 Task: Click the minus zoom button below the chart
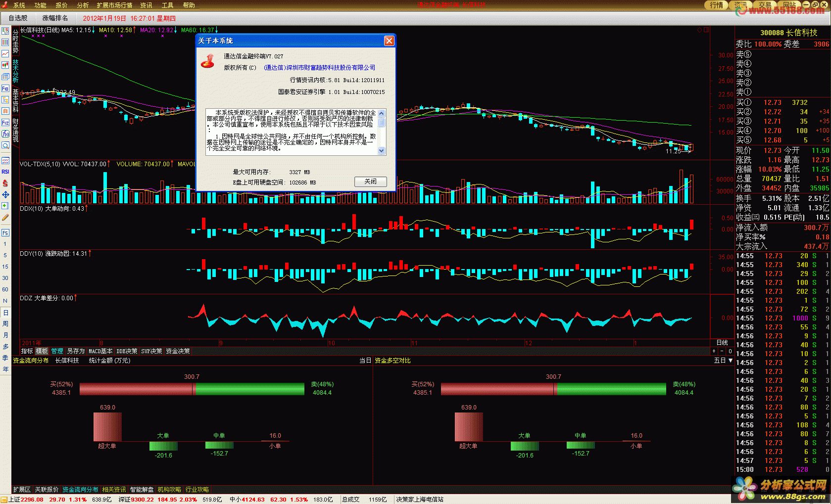[x=722, y=351]
